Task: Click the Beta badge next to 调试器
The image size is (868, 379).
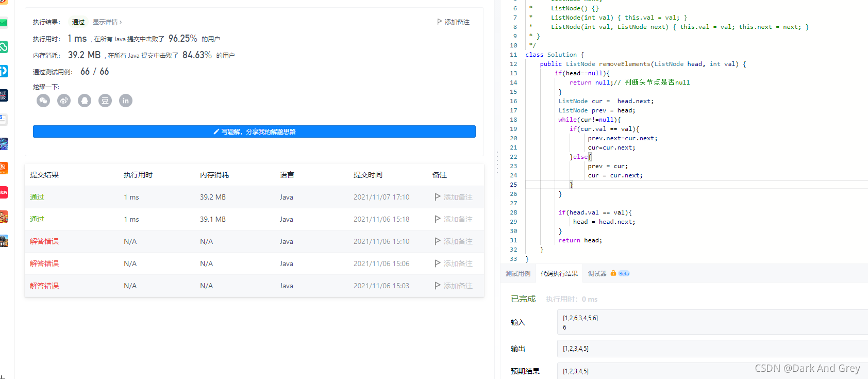Action: tap(624, 274)
